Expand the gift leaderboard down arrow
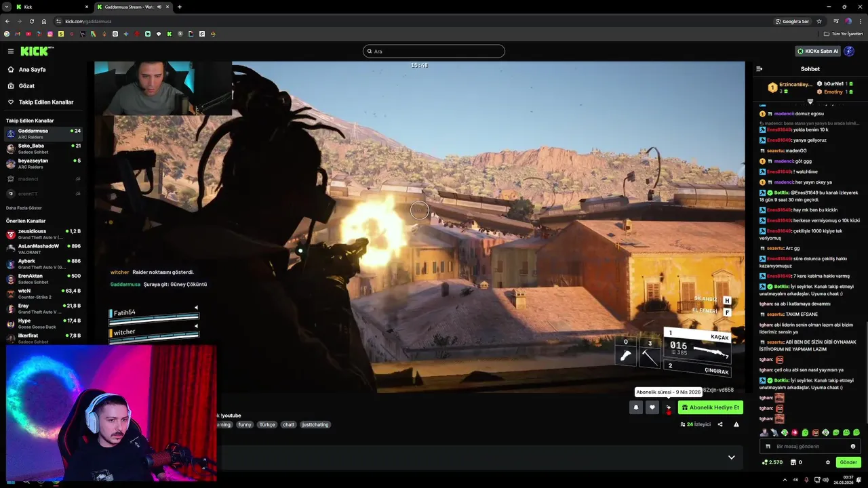 point(810,102)
